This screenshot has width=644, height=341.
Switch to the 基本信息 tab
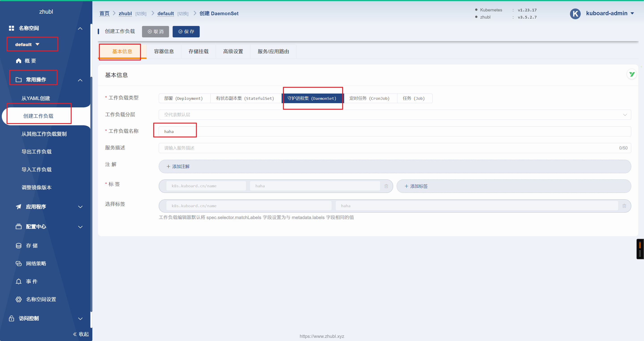[122, 51]
